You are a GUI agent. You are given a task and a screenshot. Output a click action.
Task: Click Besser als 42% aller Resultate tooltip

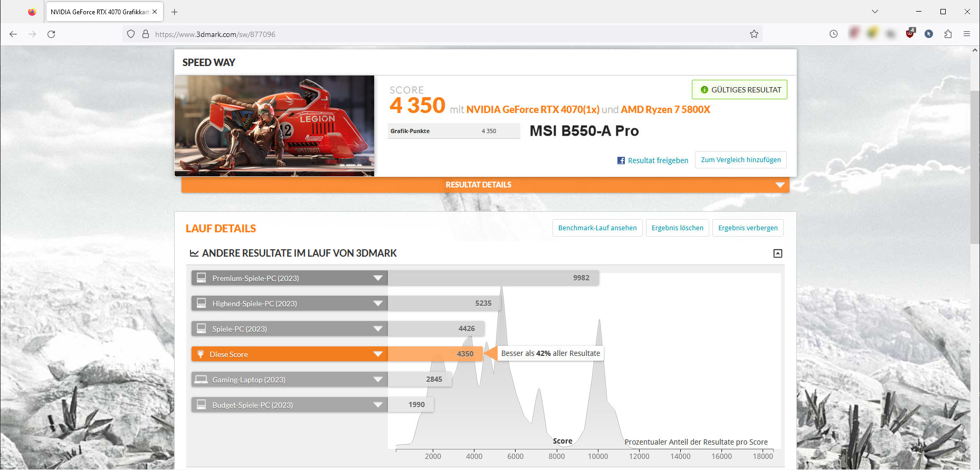(x=550, y=353)
